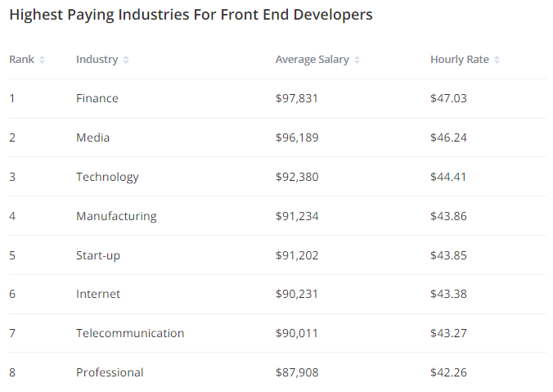Click the Hourly Rate sort icon
The height and width of the screenshot is (392, 553).
pyautogui.click(x=497, y=60)
